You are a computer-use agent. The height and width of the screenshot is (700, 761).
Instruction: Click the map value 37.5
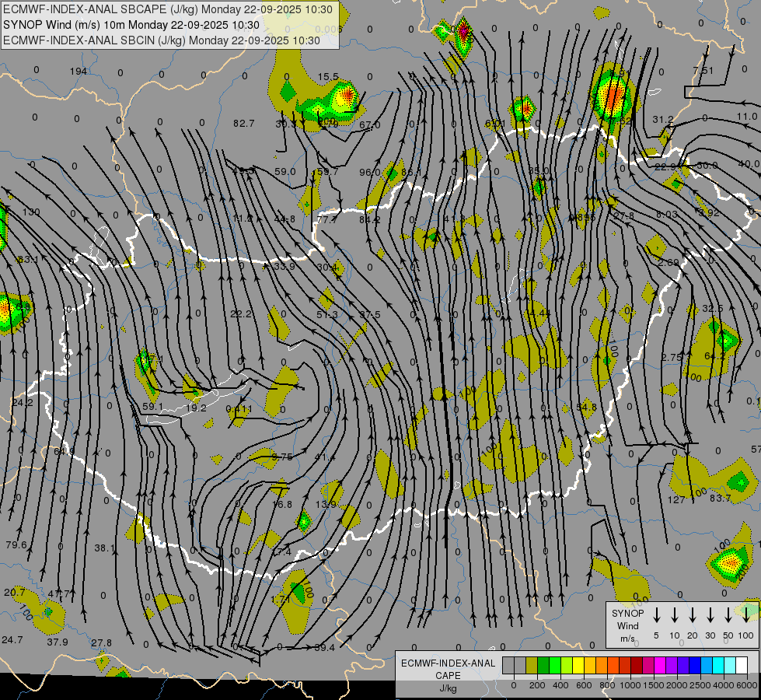coord(370,315)
